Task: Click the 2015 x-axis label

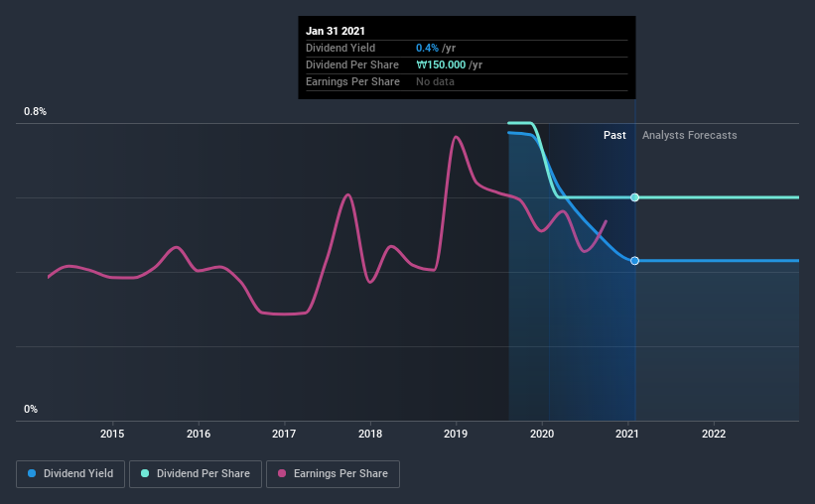Action: pos(112,434)
